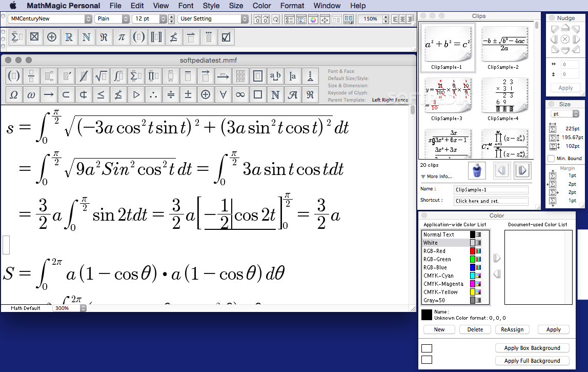Click the checkbox symbol in top toolbar
Image resolution: width=588 pixels, height=372 pixels.
pos(226,37)
